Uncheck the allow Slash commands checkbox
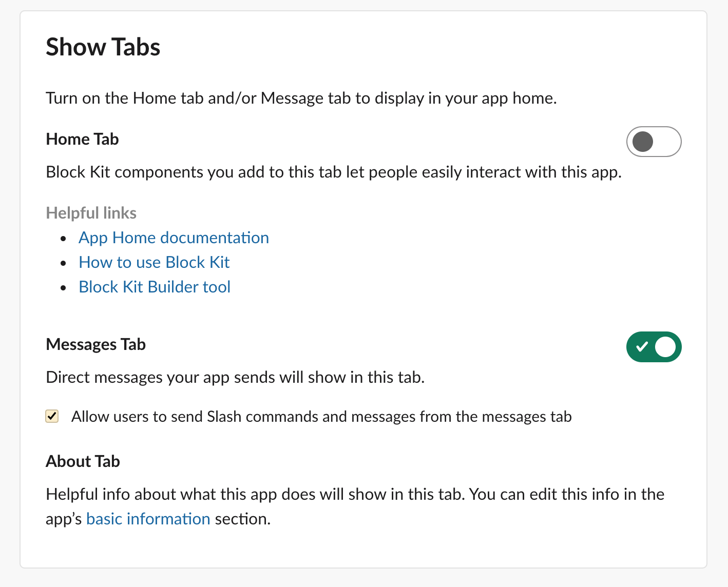 pyautogui.click(x=52, y=416)
